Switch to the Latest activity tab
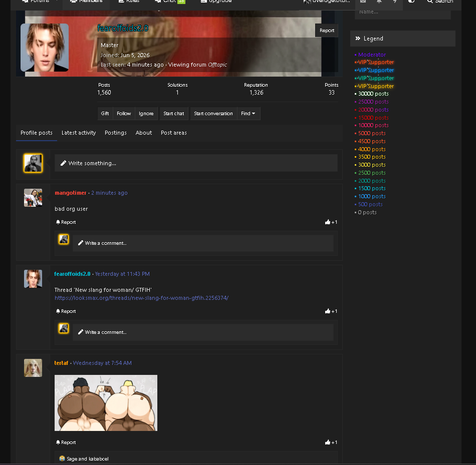The width and height of the screenshot is (476, 465). [x=79, y=133]
